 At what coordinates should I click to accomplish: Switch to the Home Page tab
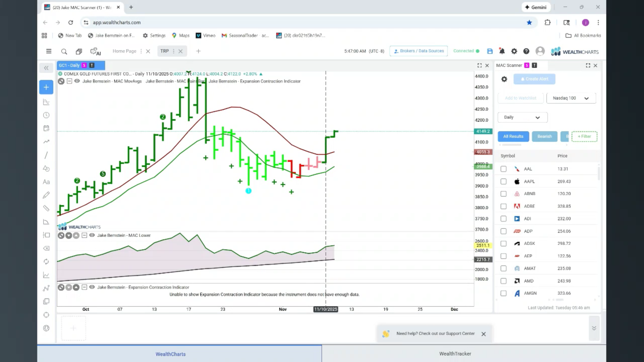pyautogui.click(x=124, y=51)
